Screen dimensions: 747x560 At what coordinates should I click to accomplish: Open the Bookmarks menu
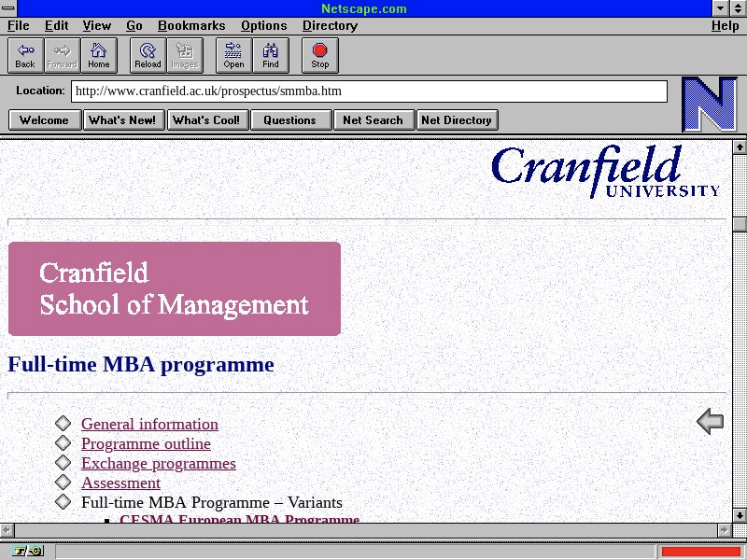point(191,26)
